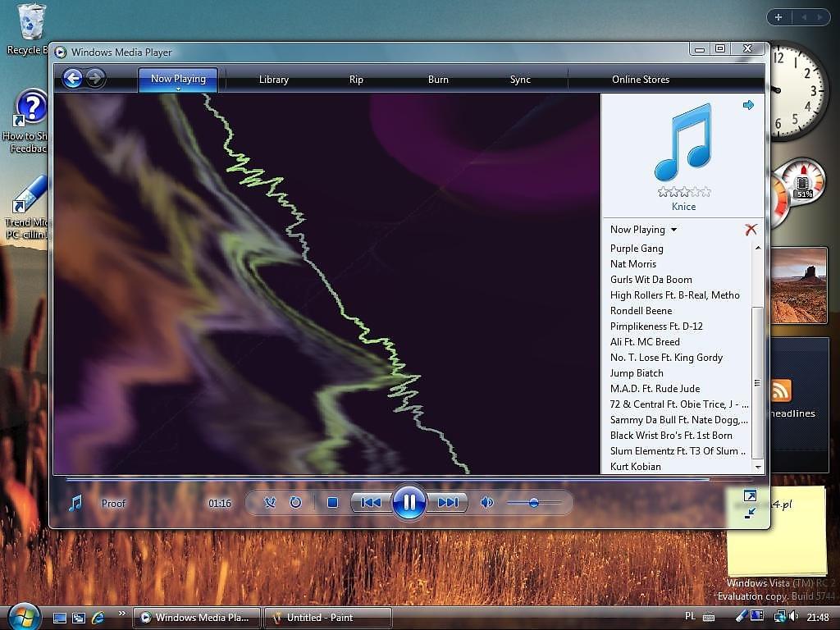Switch to Untitled - Paint on the taskbar

click(327, 618)
